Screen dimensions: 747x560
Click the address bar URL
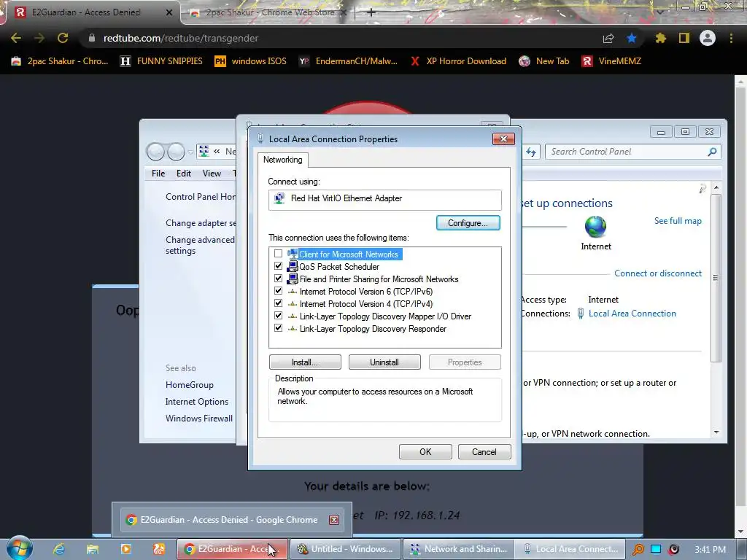[x=181, y=38]
